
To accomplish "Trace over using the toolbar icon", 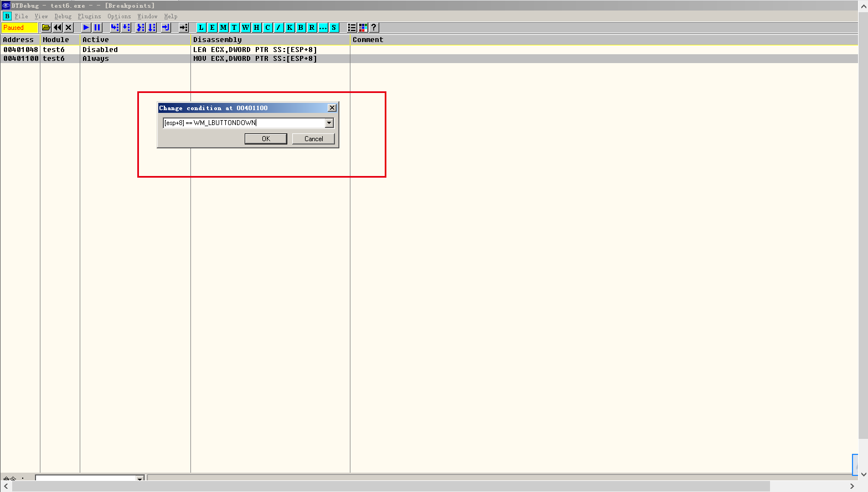I will (152, 28).
